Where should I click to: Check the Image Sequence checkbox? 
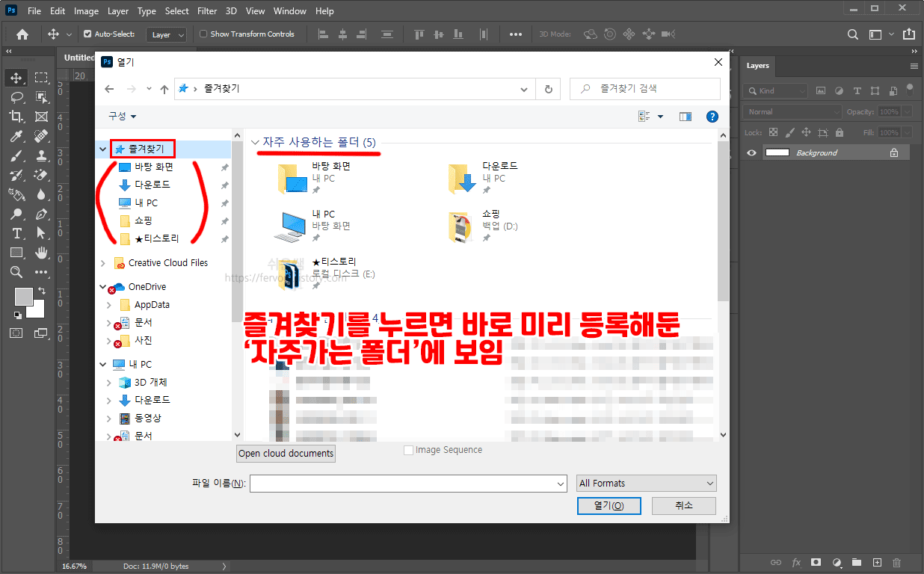tap(408, 450)
